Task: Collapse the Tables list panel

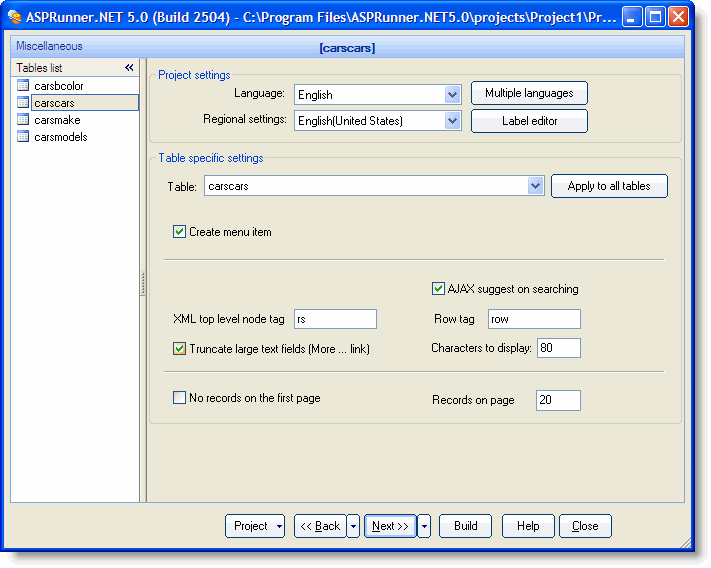Action: (129, 68)
